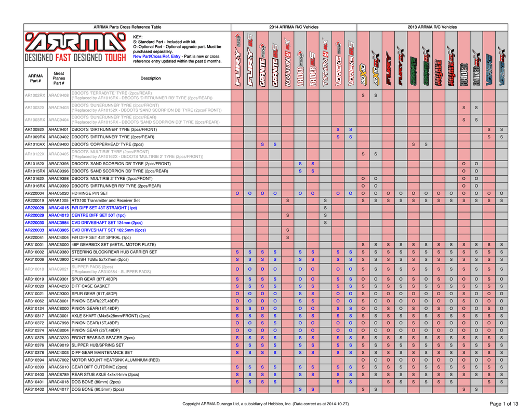
Task: Select the Mojave BLX logo
Action: 451,66
